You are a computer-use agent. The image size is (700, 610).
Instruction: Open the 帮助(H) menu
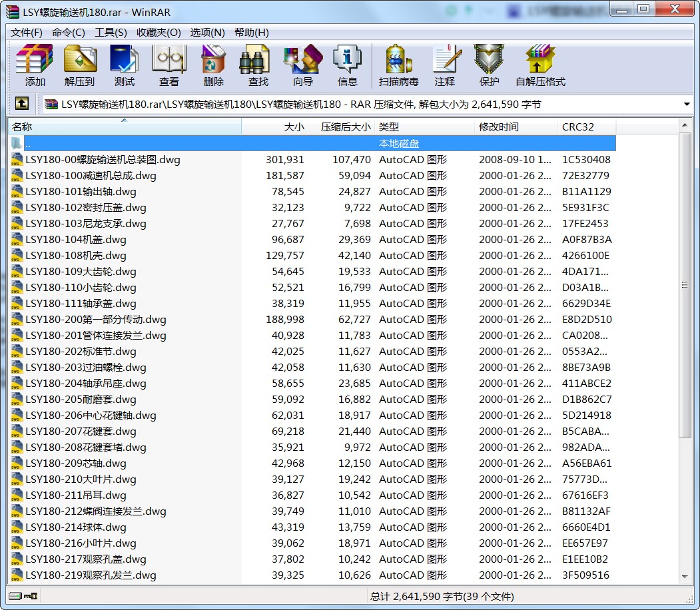251,33
